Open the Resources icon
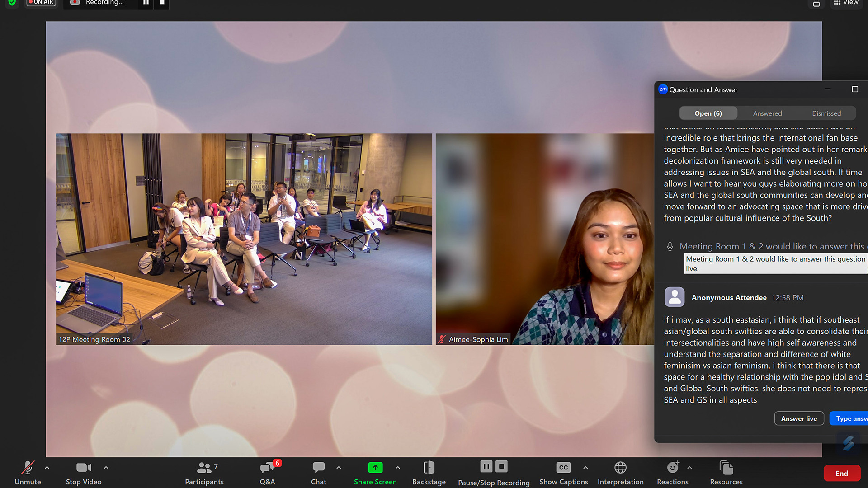Viewport: 868px width, 488px height. tap(726, 468)
